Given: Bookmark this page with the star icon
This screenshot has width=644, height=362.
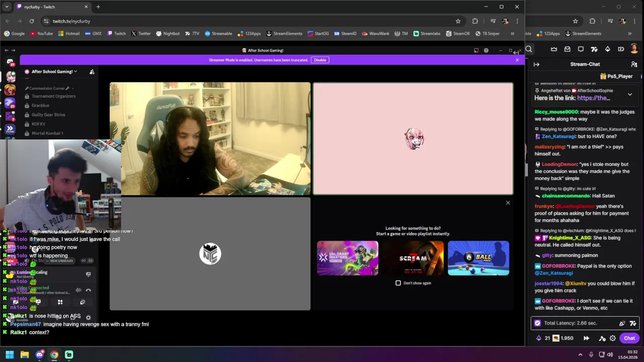Looking at the screenshot, I should (458, 21).
